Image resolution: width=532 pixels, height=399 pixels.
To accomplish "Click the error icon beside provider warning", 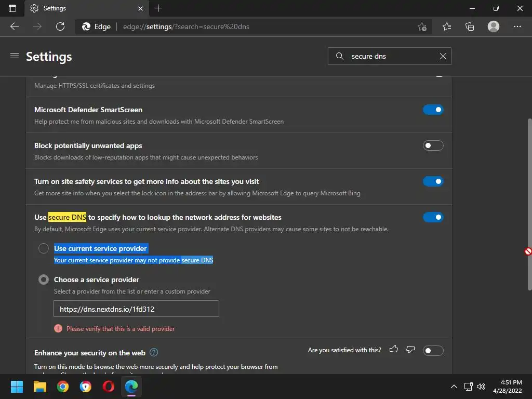I will (58, 328).
